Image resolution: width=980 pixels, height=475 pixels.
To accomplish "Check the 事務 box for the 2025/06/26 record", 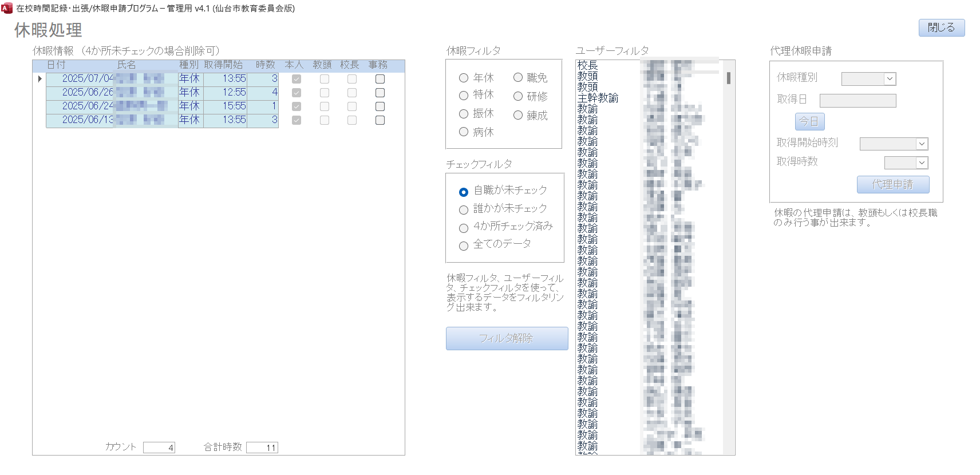I will (x=380, y=93).
